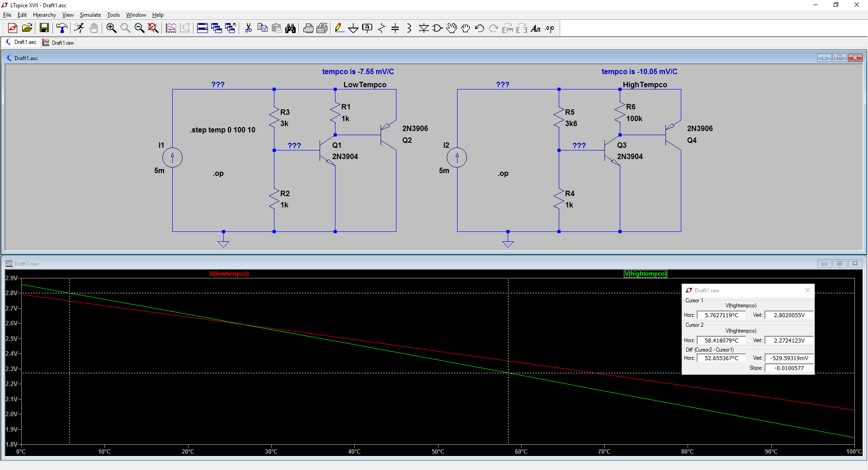Select the SPICE directive .op tool
Viewport: 868px width, 470px height.
(x=550, y=28)
